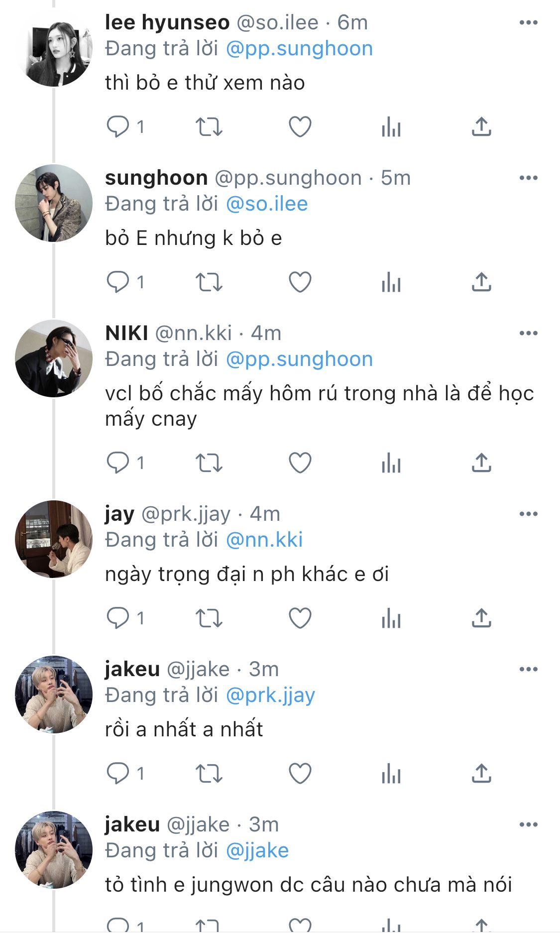
Task: Share jakeu's 'rồi a nhất' tweet
Action: pos(481,774)
